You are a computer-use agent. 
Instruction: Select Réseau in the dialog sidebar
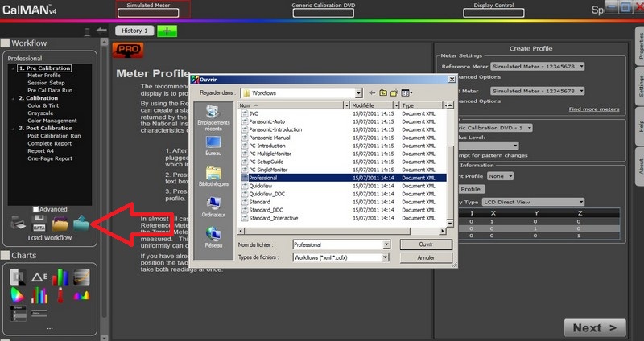(x=213, y=238)
